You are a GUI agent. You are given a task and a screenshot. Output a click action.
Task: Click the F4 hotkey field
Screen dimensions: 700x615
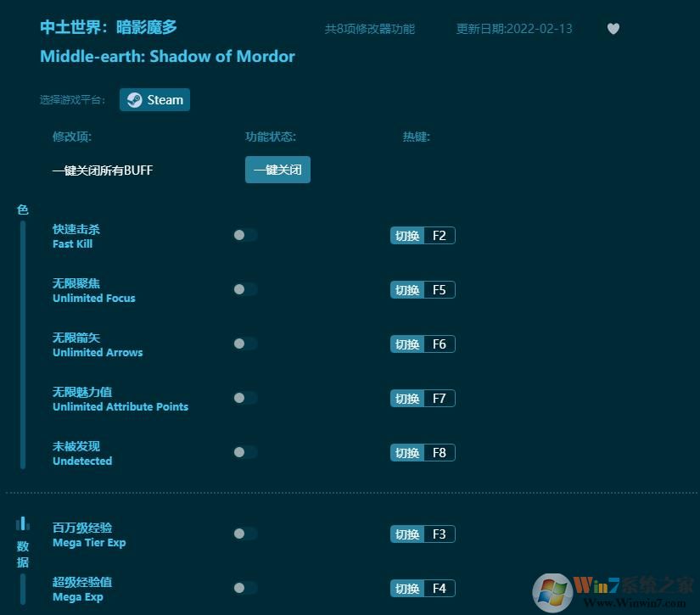[440, 589]
